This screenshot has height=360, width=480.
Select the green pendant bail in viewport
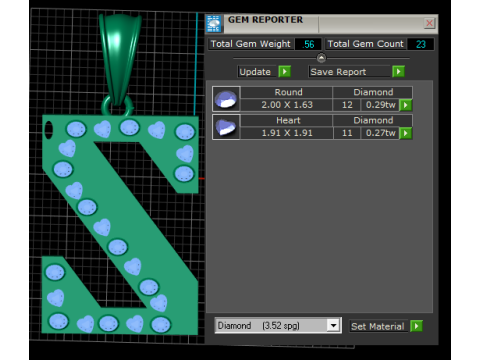point(119,57)
